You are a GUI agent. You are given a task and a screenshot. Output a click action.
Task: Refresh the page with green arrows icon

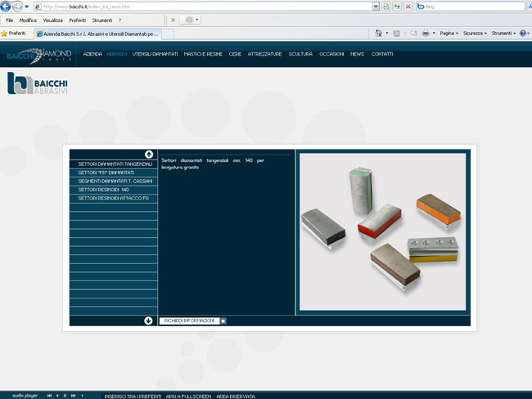pos(397,7)
